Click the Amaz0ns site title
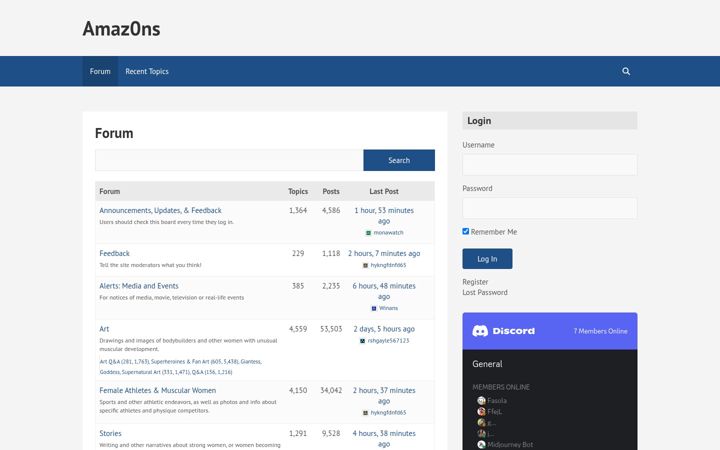The image size is (720, 450). coord(122,29)
